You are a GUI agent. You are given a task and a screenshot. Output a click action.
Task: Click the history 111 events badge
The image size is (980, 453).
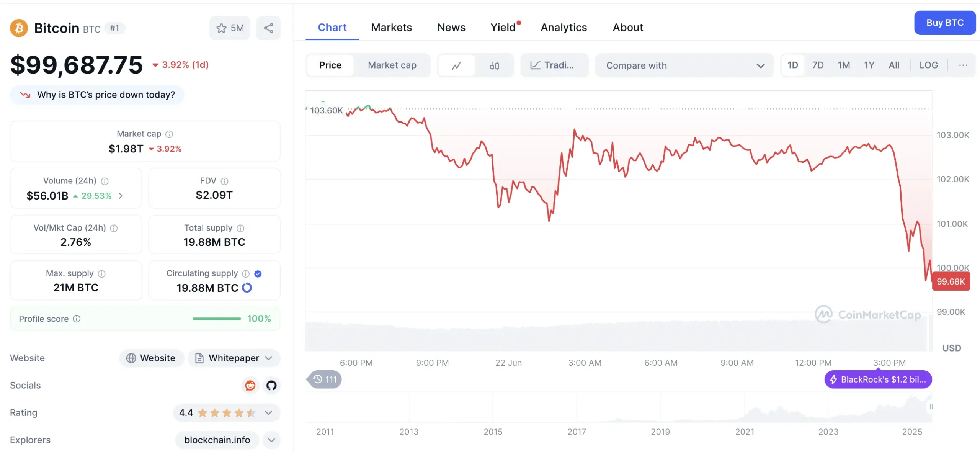point(325,379)
